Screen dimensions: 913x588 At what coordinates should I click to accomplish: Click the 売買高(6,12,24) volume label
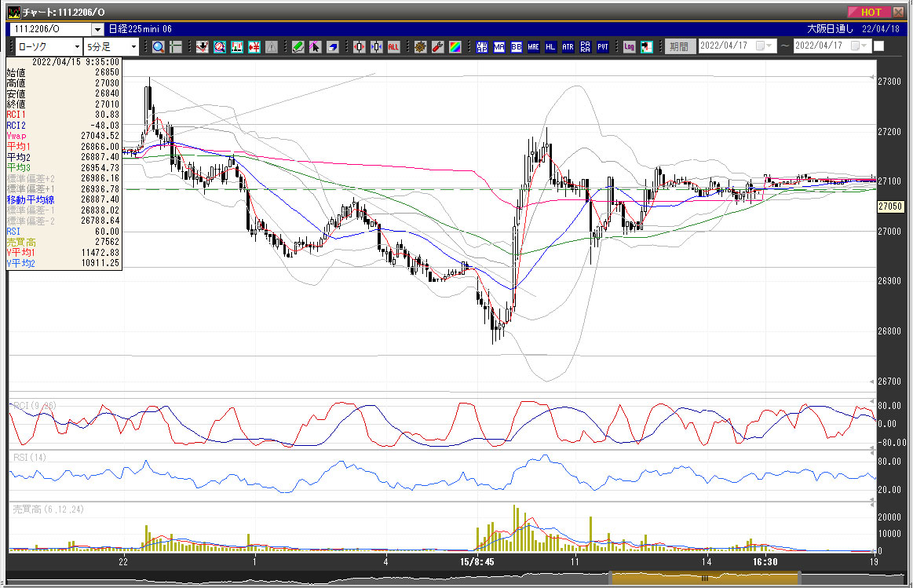click(49, 509)
